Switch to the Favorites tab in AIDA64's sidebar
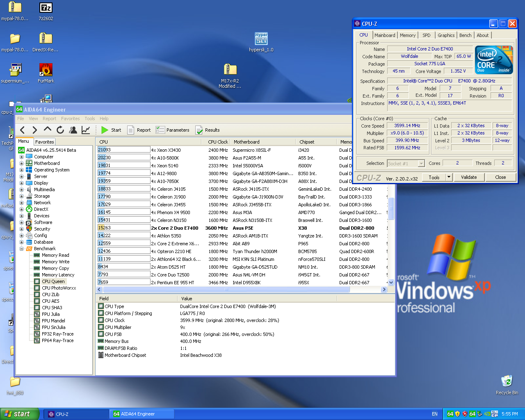Image resolution: width=525 pixels, height=420 pixels. tap(45, 142)
